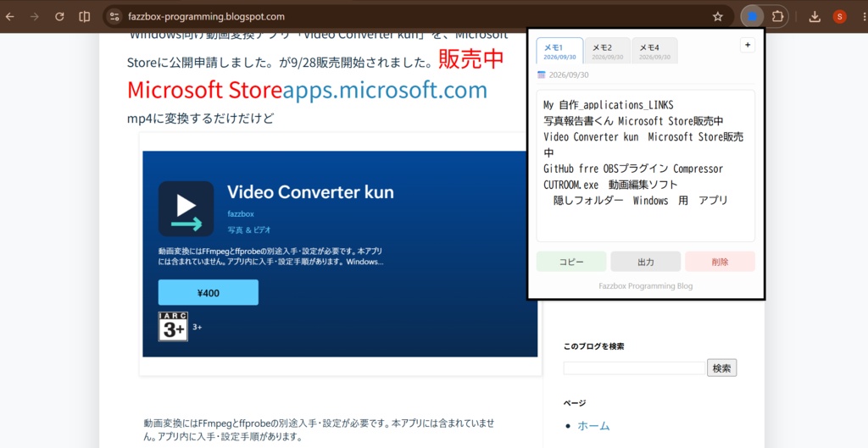Image resolution: width=868 pixels, height=448 pixels.
Task: View site information icon in address bar
Action: pos(114,17)
